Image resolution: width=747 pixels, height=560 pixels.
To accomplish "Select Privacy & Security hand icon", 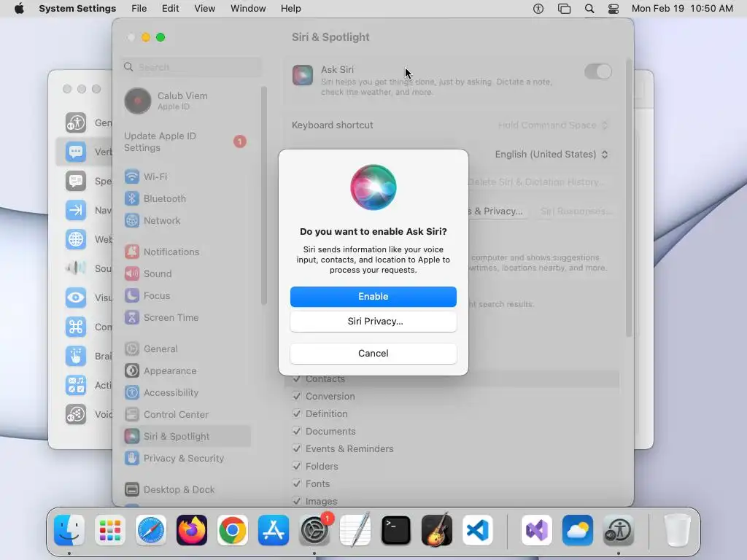I will click(132, 459).
